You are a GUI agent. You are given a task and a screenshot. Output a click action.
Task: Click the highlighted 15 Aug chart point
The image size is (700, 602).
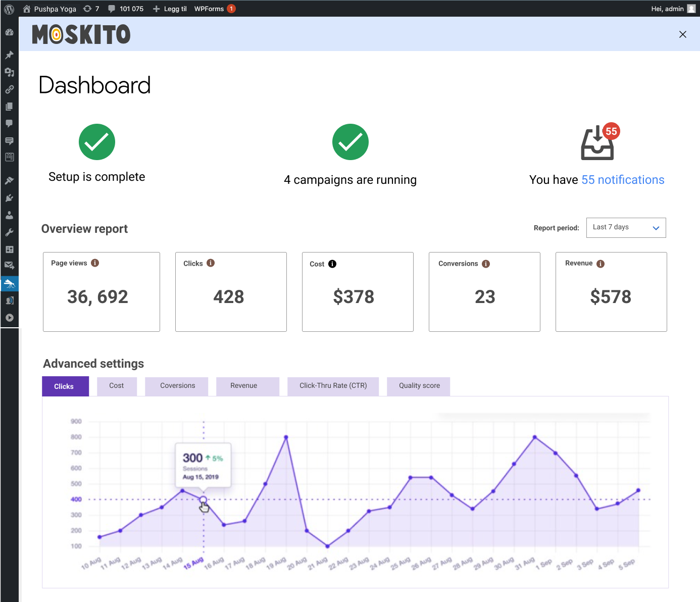tap(203, 500)
